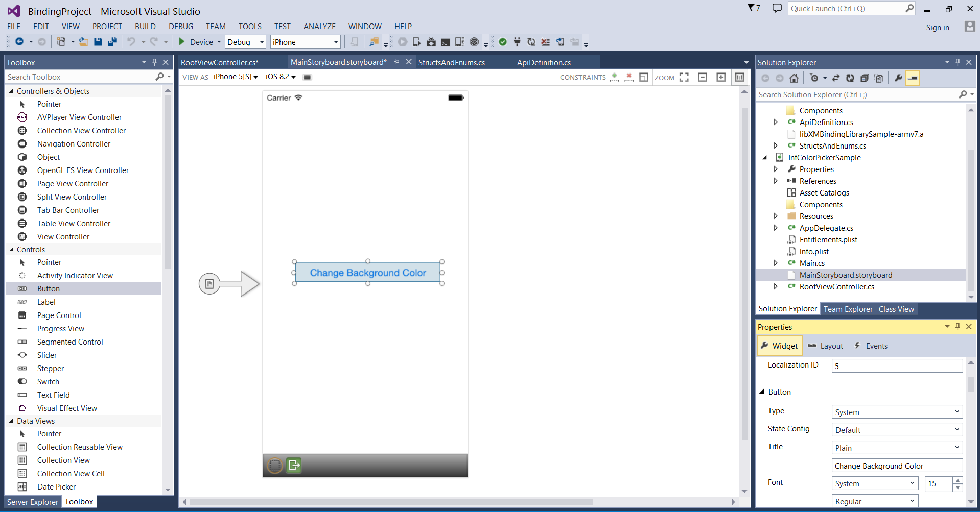Click the Collapse All icon in Solution Explorer

point(865,78)
